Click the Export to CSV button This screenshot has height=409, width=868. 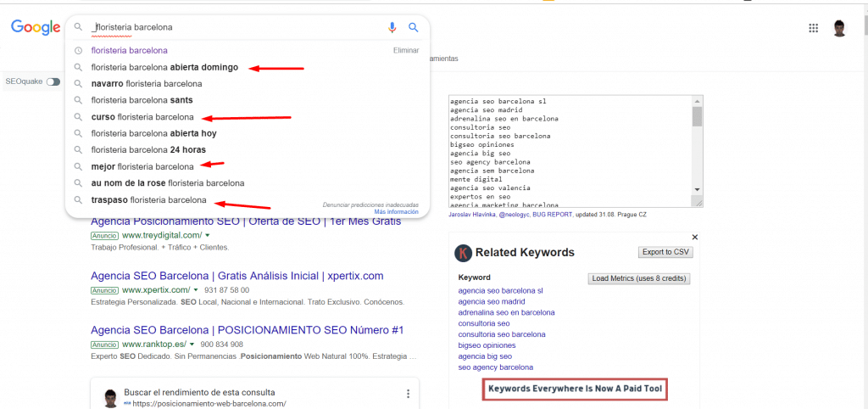point(664,252)
